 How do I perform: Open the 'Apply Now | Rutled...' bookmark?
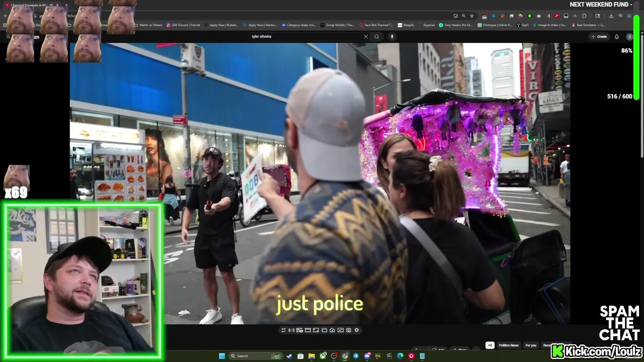tap(221, 25)
